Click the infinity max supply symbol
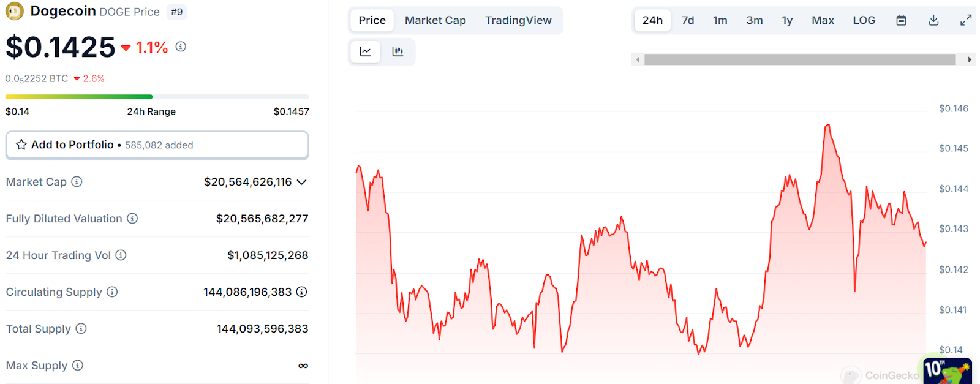Viewport: 980px width, 384px height. 303,366
